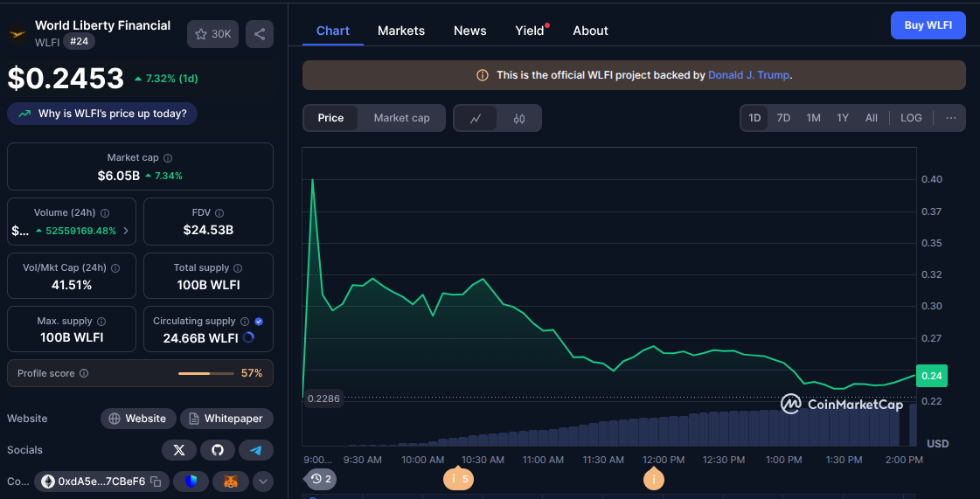Click the $24.53B FDV value
The height and width of the screenshot is (499, 980).
point(208,230)
